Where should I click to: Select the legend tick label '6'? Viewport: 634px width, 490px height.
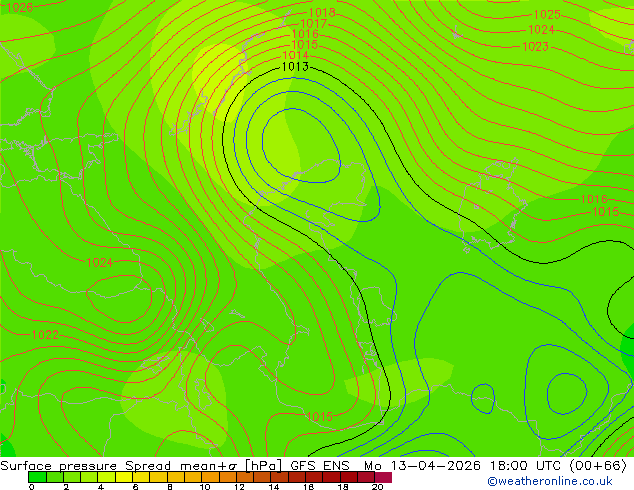pos(135,486)
